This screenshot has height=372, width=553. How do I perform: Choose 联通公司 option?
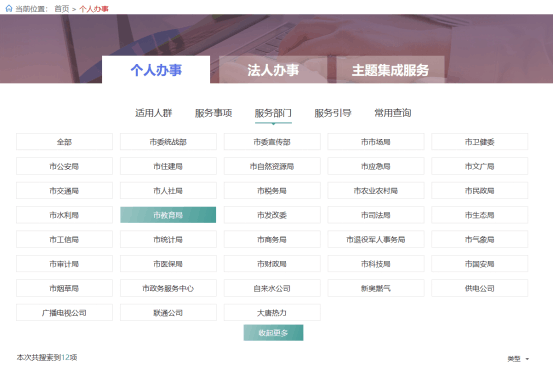(168, 313)
